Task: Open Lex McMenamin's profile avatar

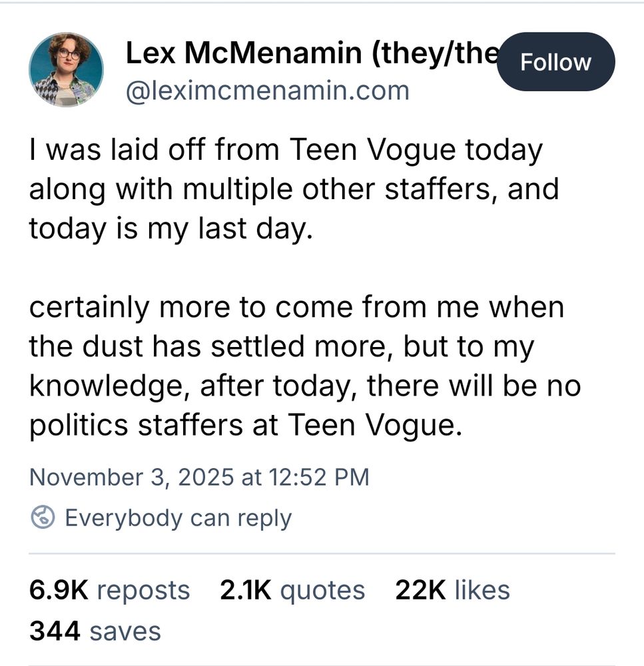Action: [67, 71]
